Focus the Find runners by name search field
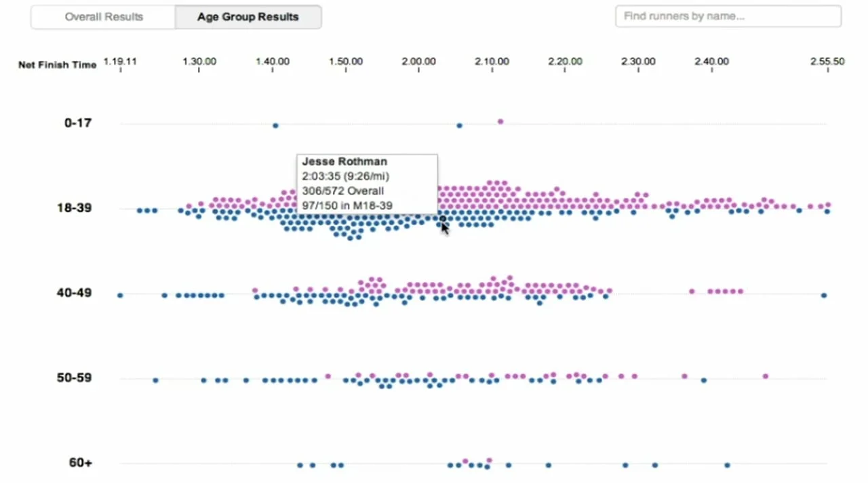This screenshot has height=488, width=868. [728, 16]
